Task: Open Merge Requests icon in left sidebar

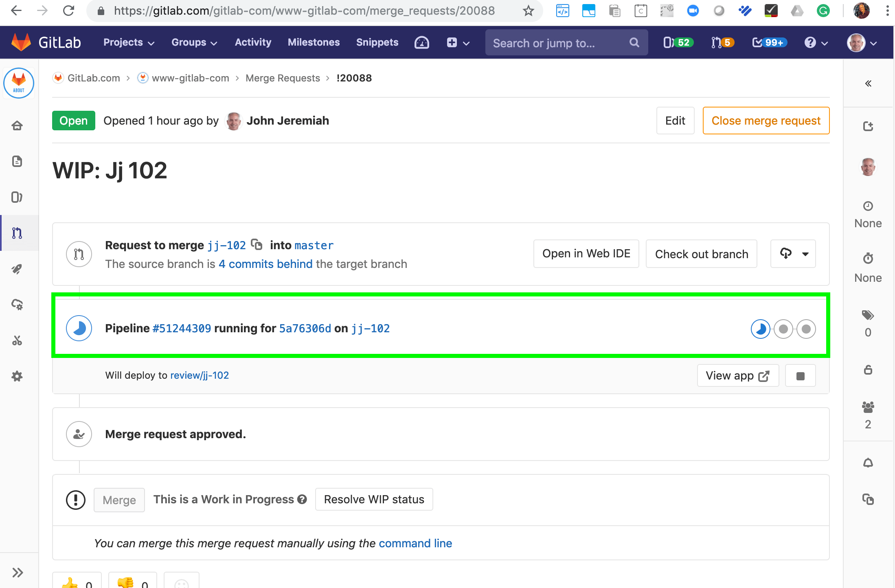Action: 17,233
